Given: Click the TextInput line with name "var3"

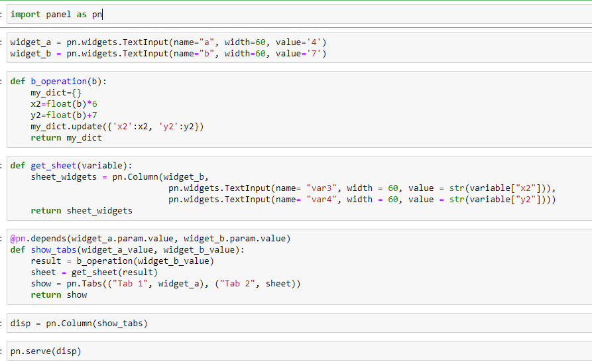Looking at the screenshot, I should point(362,188).
